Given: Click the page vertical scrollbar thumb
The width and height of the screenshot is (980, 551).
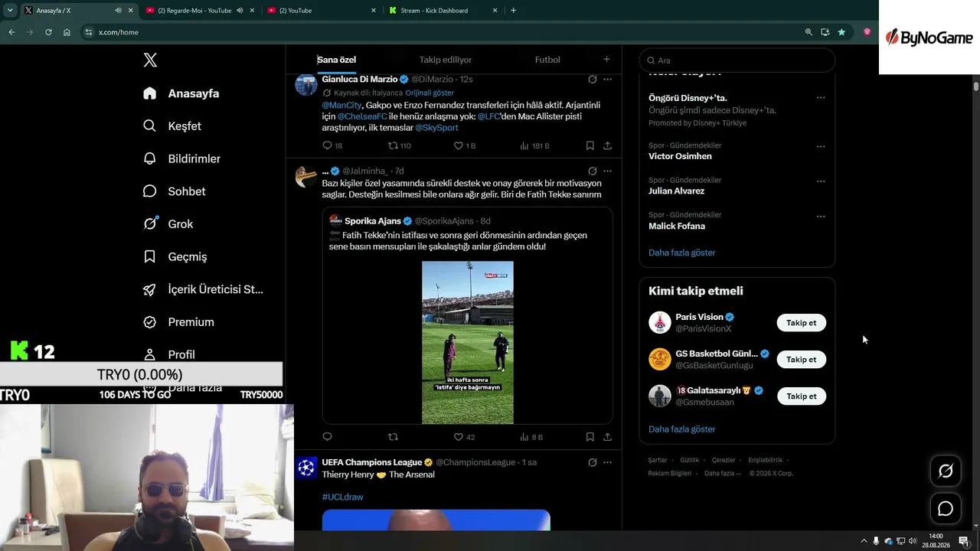Looking at the screenshot, I should coord(976,86).
